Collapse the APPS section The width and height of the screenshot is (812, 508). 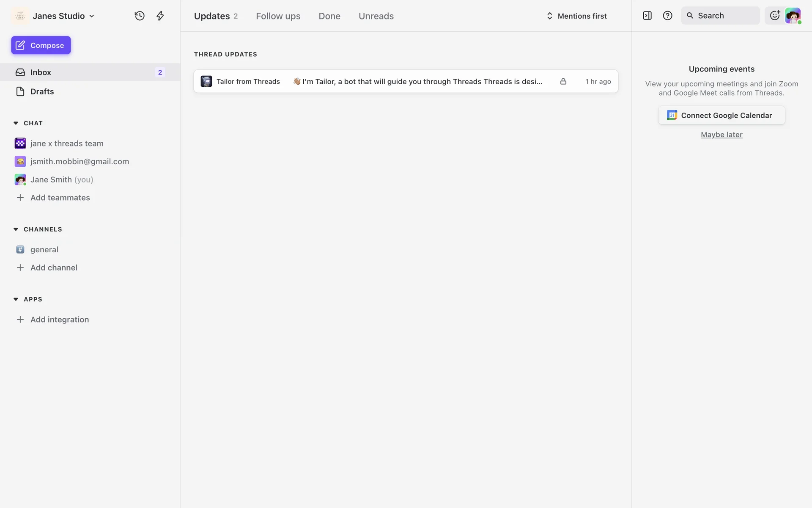click(16, 299)
